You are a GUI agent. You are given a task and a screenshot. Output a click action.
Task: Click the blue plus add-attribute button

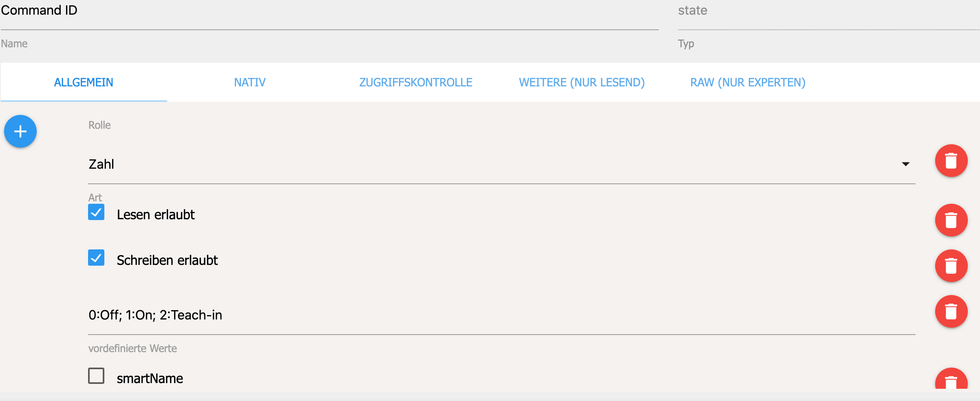[20, 131]
